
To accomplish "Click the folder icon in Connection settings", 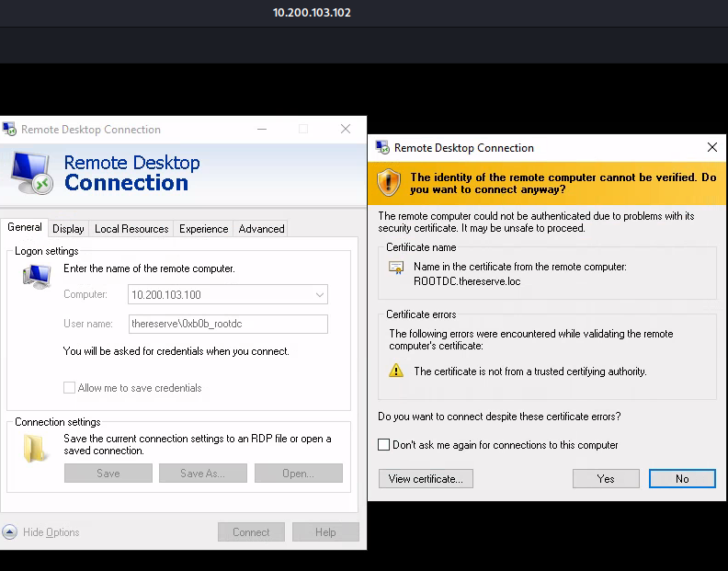I will point(36,448).
